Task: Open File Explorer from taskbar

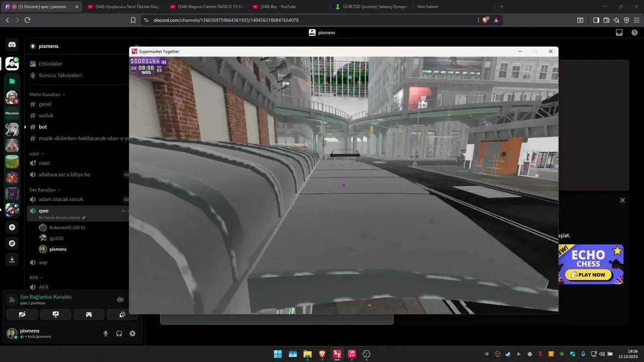Action: 307,354
